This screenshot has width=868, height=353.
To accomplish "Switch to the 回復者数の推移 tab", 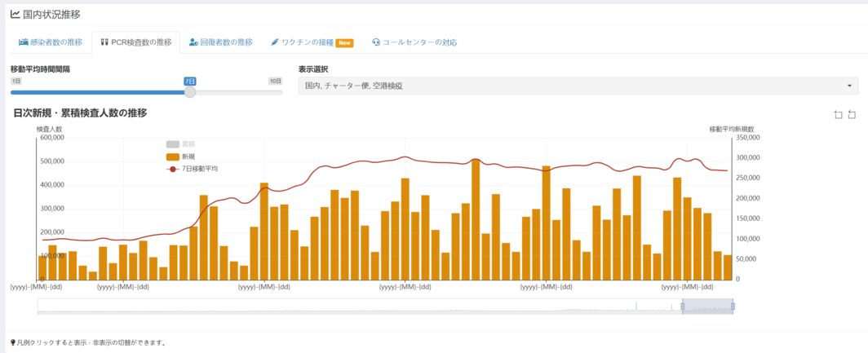I will pyautogui.click(x=220, y=42).
